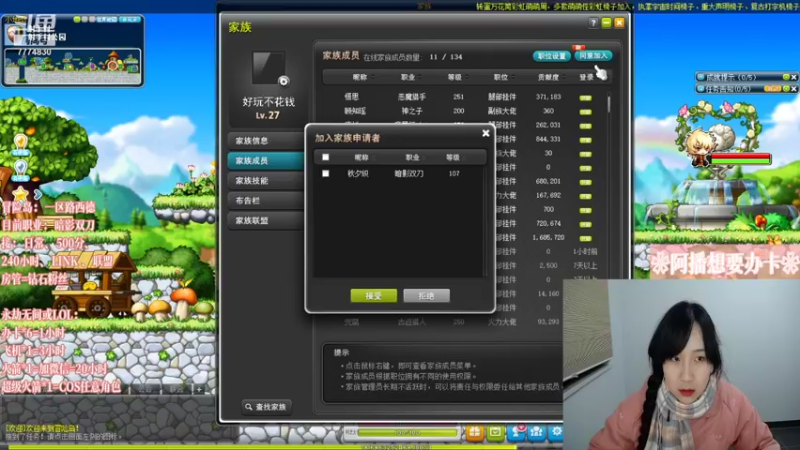The width and height of the screenshot is (800, 450).
Task: Select the guild member row with 371,183 contribution
Action: [x=463, y=96]
